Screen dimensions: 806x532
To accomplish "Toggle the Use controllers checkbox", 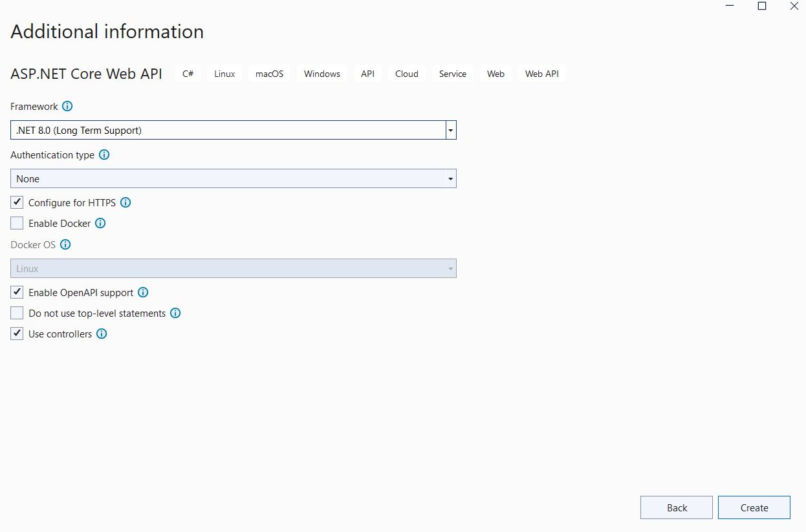I will (17, 334).
